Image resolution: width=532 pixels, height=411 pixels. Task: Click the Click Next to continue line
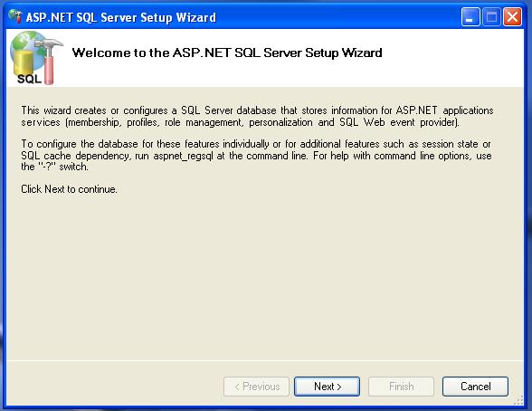69,189
